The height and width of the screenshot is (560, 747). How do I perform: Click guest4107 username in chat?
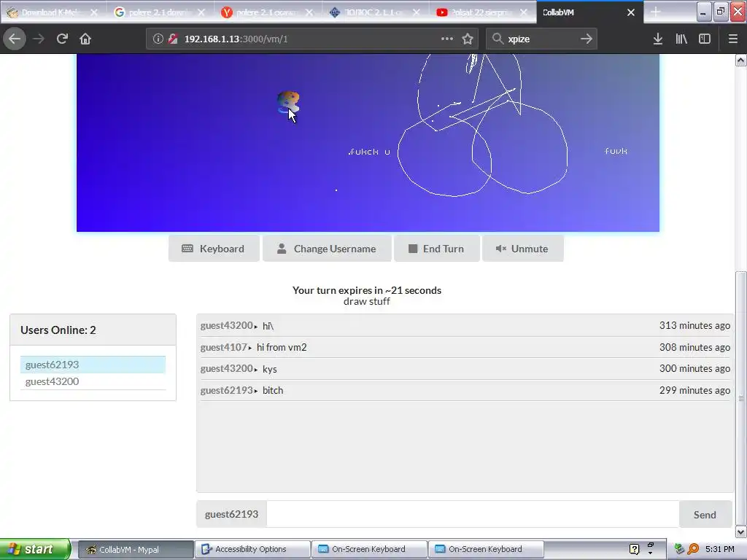point(224,348)
